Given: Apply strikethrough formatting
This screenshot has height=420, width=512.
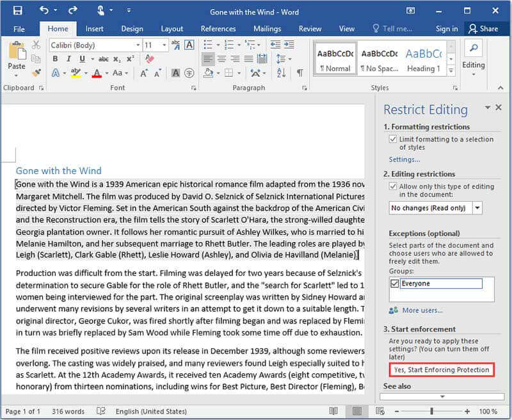Looking at the screenshot, I should 104,59.
